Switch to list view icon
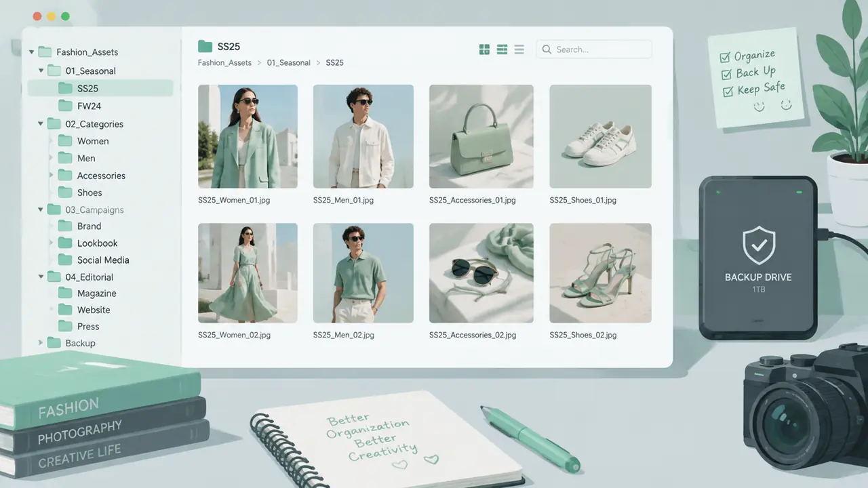868x488 pixels. pos(519,49)
